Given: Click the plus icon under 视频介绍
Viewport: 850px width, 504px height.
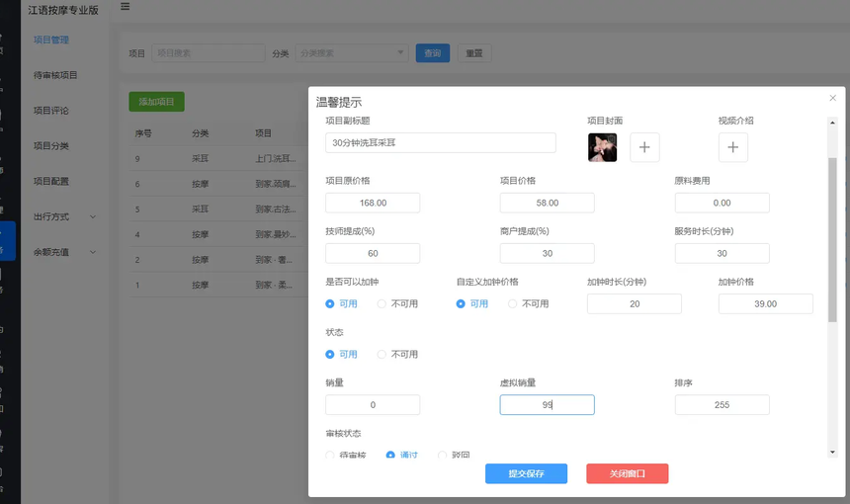Looking at the screenshot, I should click(732, 147).
